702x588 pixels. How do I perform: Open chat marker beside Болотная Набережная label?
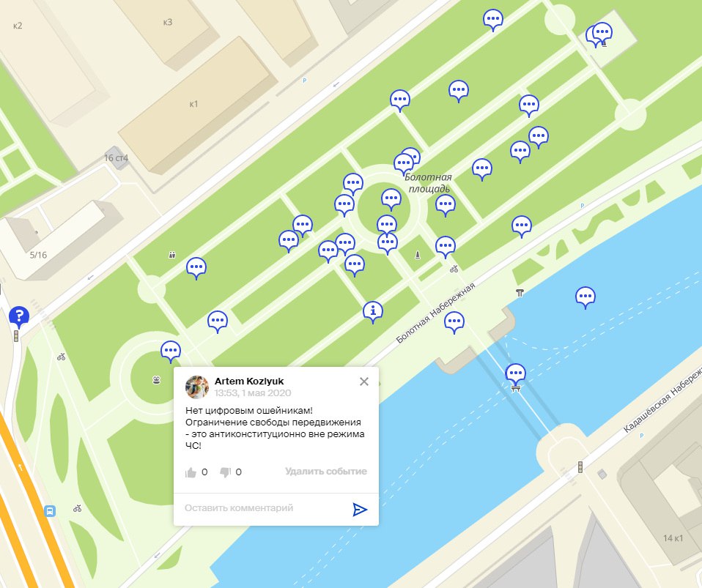[x=454, y=323]
